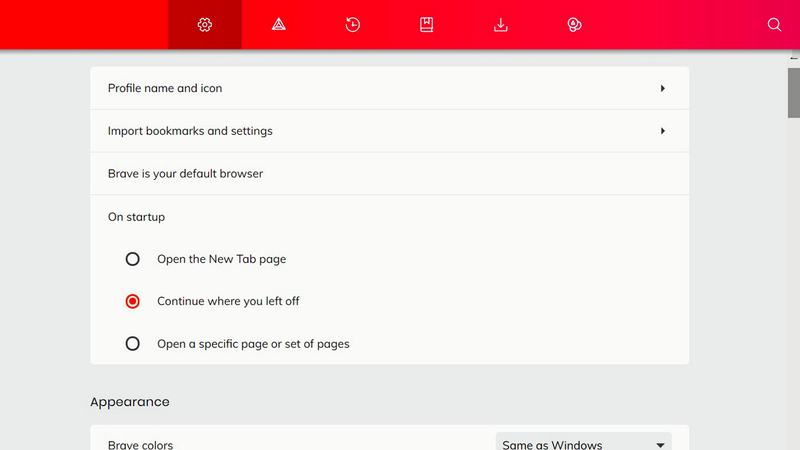The width and height of the screenshot is (800, 450).
Task: Select the 'Open a specific page' radio button
Action: click(x=133, y=344)
